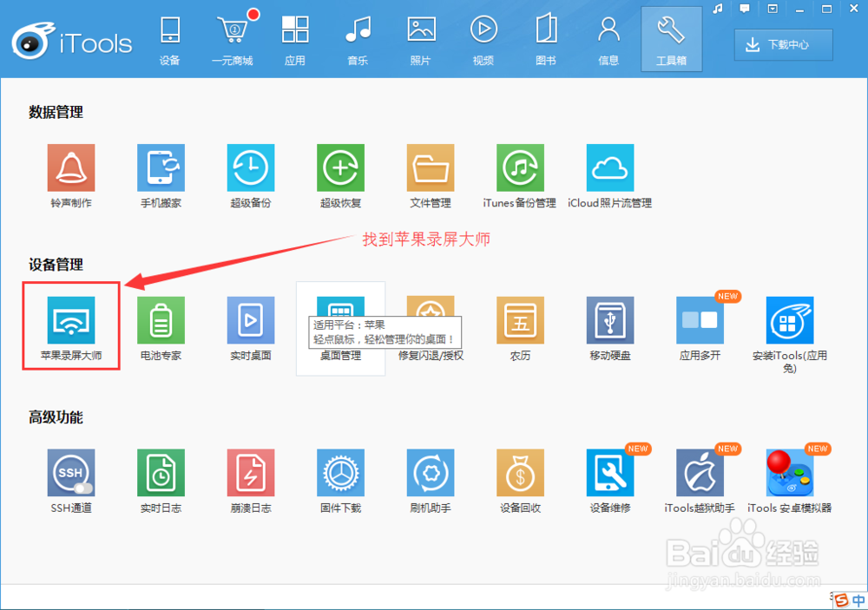Open 应用多开 multi-app tool
The image size is (868, 610).
[x=700, y=320]
